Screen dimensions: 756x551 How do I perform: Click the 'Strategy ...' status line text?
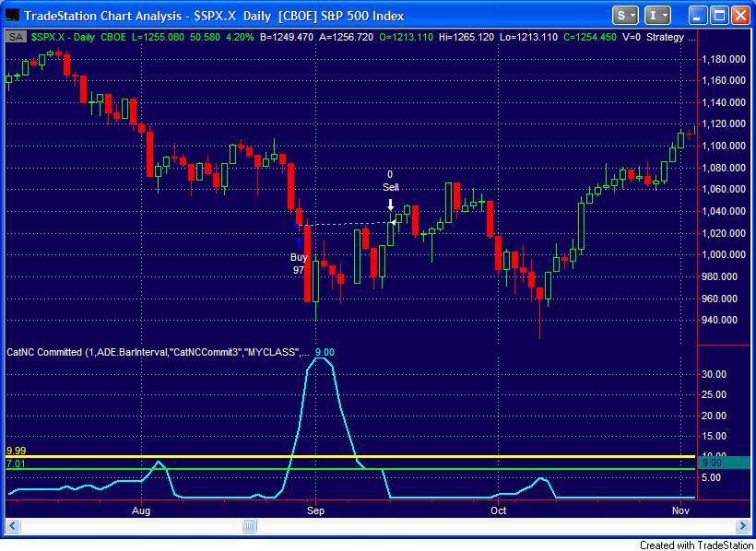point(671,37)
